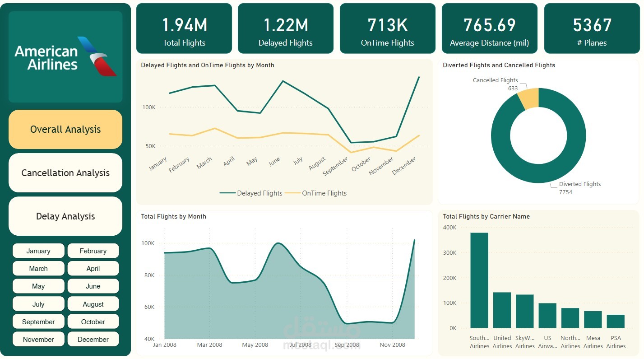Choose September in month slicer
This screenshot has width=644, height=359.
click(x=38, y=322)
